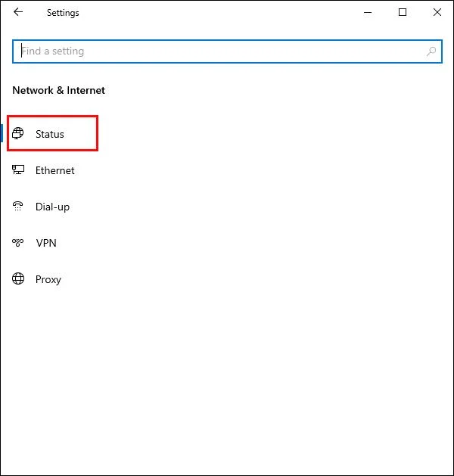
Task: Click the blue selection indicator beside Status
Action: [x=2, y=134]
